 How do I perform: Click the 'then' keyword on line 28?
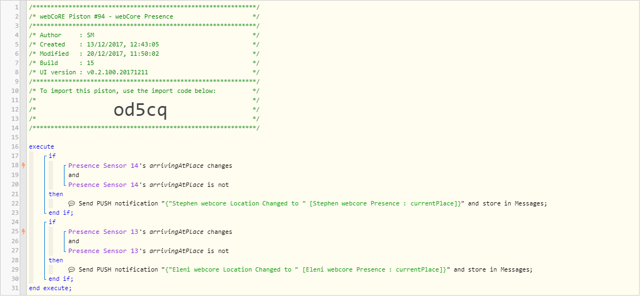56,260
